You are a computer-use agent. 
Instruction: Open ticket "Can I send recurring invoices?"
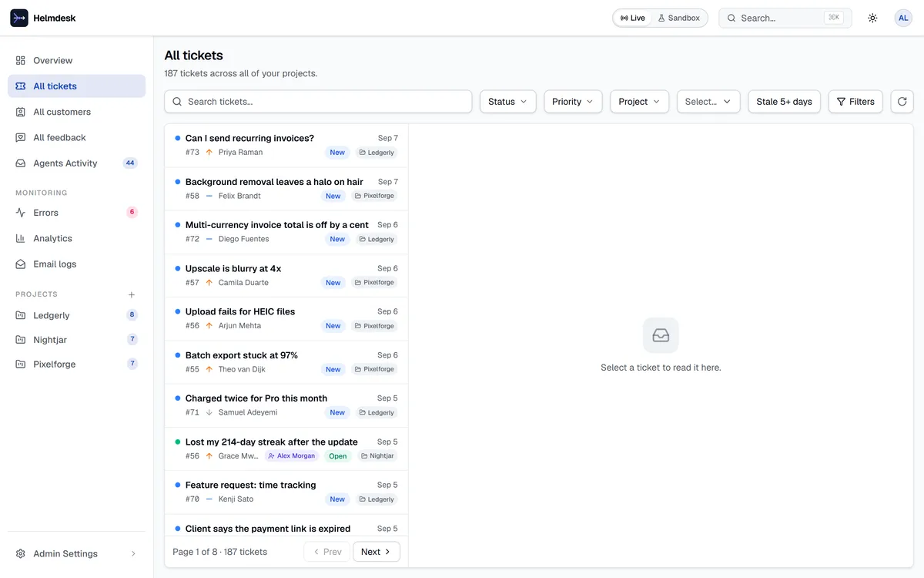[286, 146]
